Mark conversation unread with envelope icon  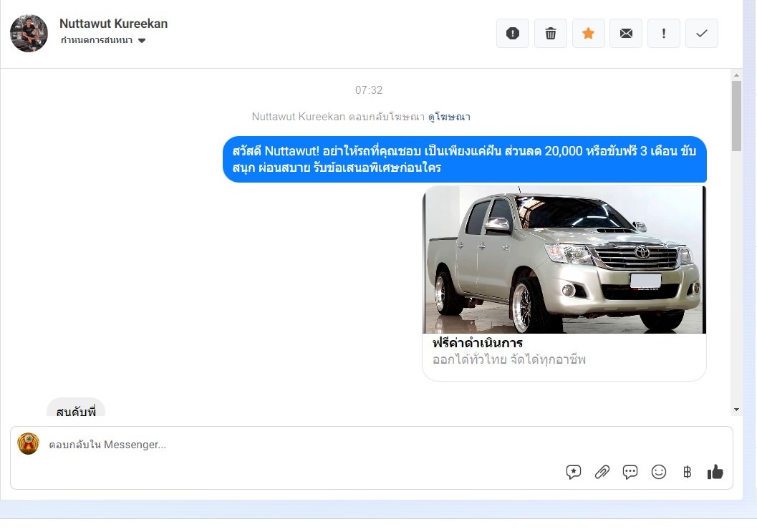(626, 34)
